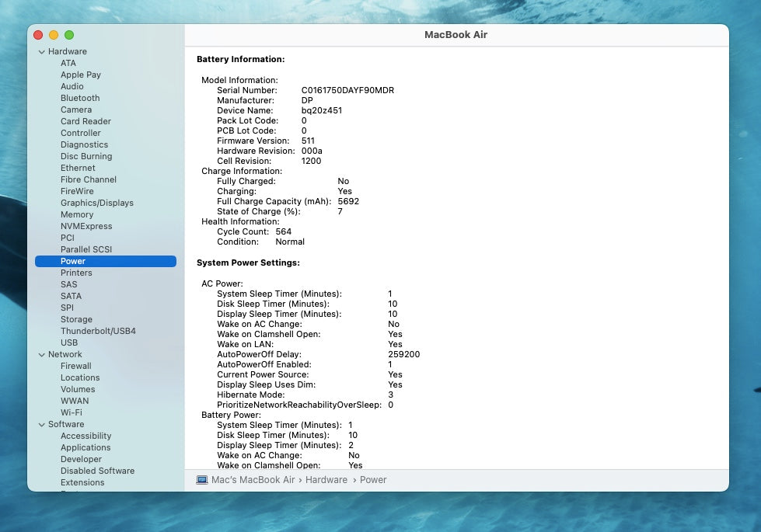Collapse the Network section chevron
Screen dimensions: 761x532
click(41, 355)
